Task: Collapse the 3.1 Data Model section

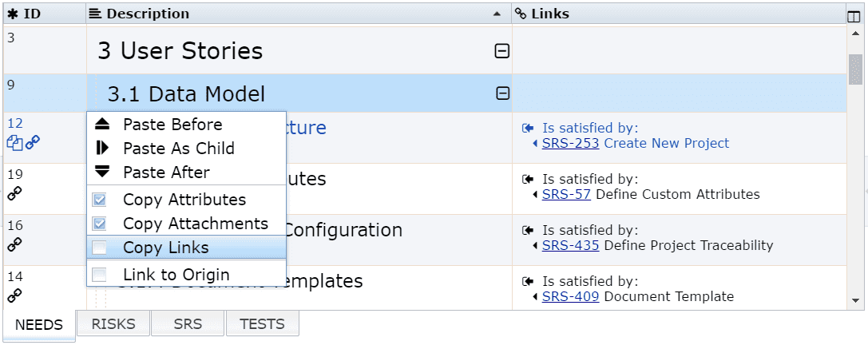Action: click(x=502, y=93)
